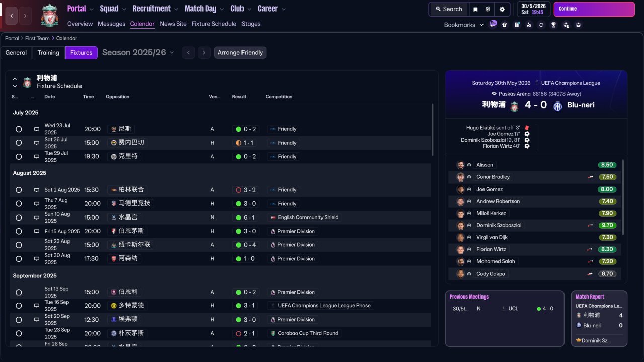Screen dimensions: 644x362
Task: Switch to the Messages tab
Action: [x=111, y=24]
